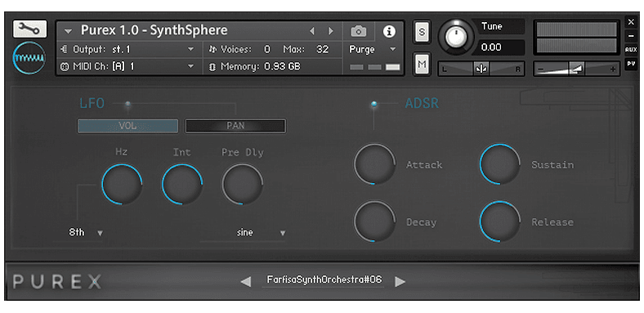Viewport: 644px width, 313px height.
Task: Close the instrument with the X button
Action: click(631, 22)
